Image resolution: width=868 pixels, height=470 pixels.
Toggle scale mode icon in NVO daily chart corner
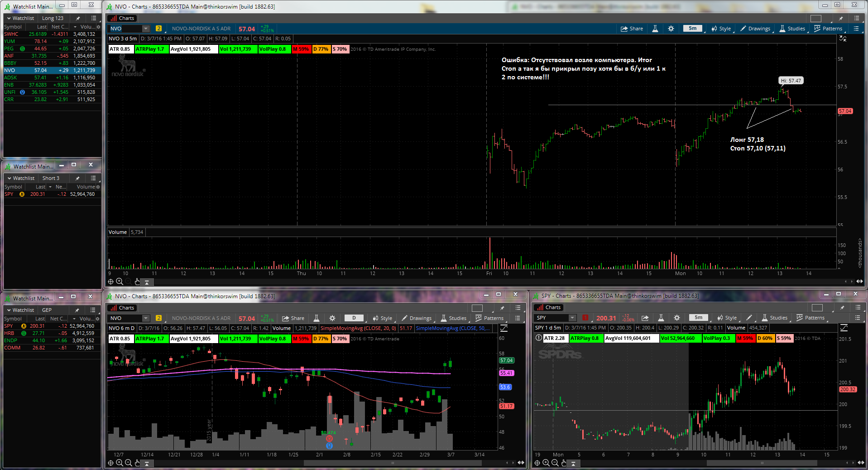click(x=504, y=328)
